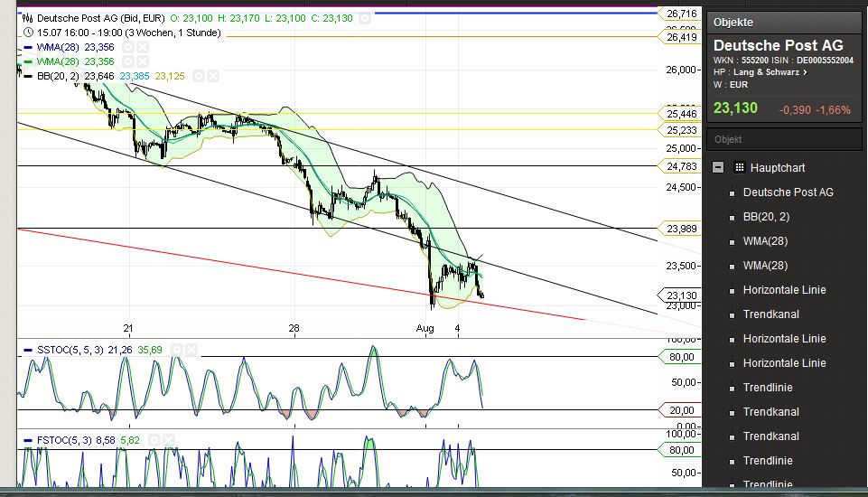Click the 26,716 price level marker
This screenshot has width=868, height=497.
click(680, 14)
